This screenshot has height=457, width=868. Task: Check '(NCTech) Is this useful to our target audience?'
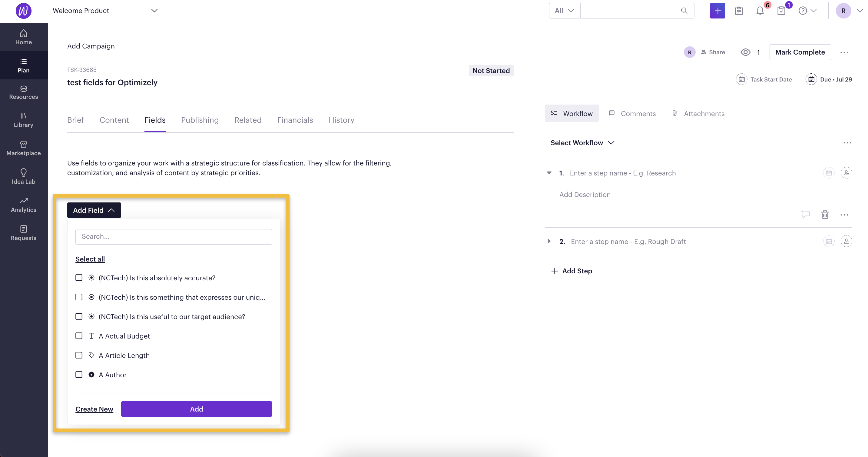pyautogui.click(x=79, y=316)
